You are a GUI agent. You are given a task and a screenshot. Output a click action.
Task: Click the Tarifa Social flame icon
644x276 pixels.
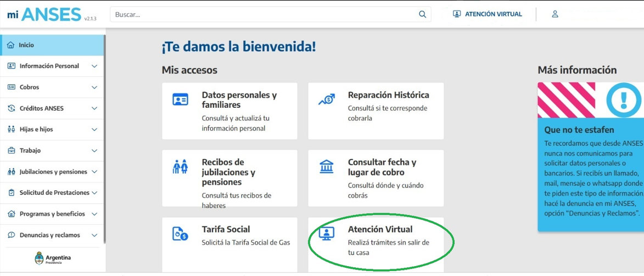(x=180, y=234)
